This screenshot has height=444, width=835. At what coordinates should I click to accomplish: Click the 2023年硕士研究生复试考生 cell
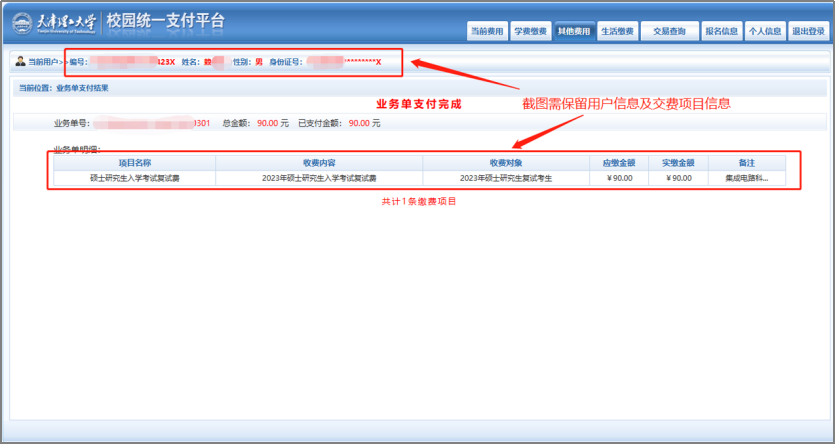pos(506,178)
